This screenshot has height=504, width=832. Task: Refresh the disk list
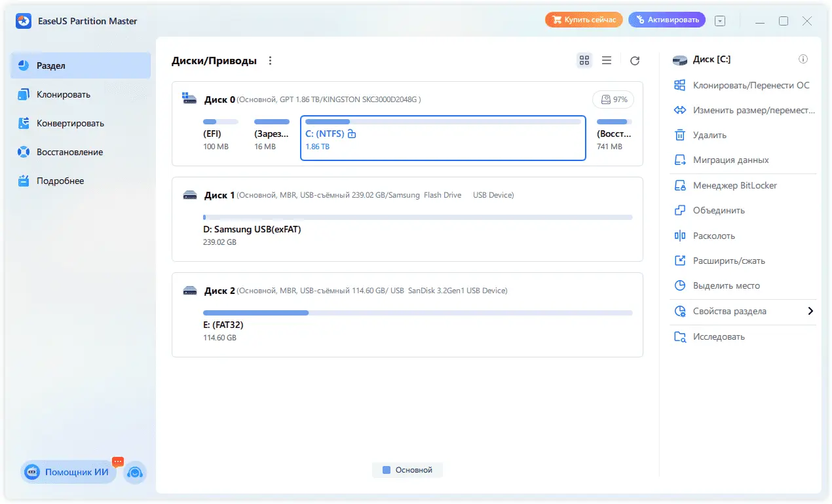(634, 61)
